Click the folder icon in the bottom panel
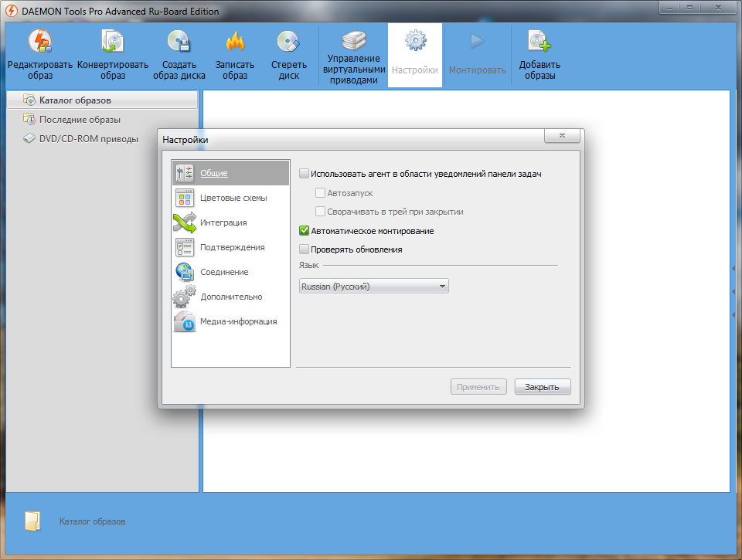This screenshot has width=742, height=560. coord(32,521)
